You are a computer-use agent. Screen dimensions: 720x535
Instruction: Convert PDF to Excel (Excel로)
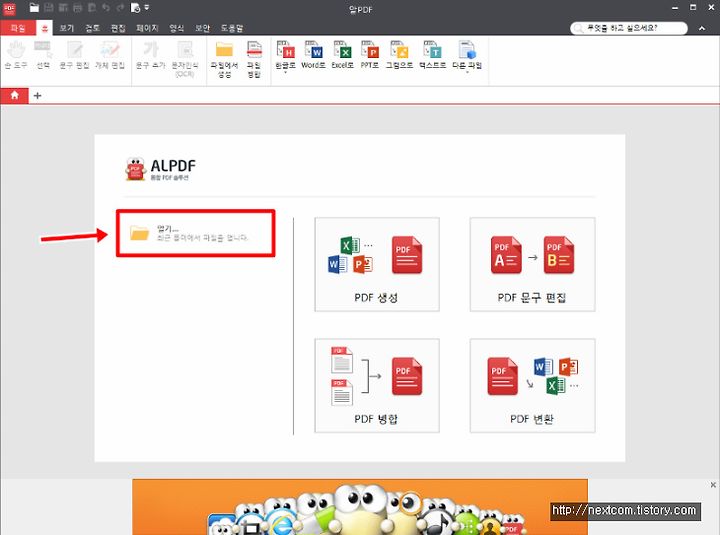[343, 55]
